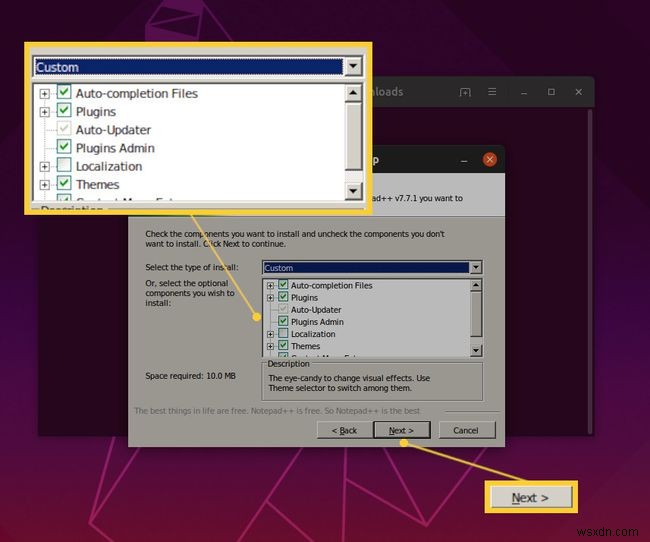Click the Downloads window vertical scrollbar
The width and height of the screenshot is (650, 542).
click(590, 272)
